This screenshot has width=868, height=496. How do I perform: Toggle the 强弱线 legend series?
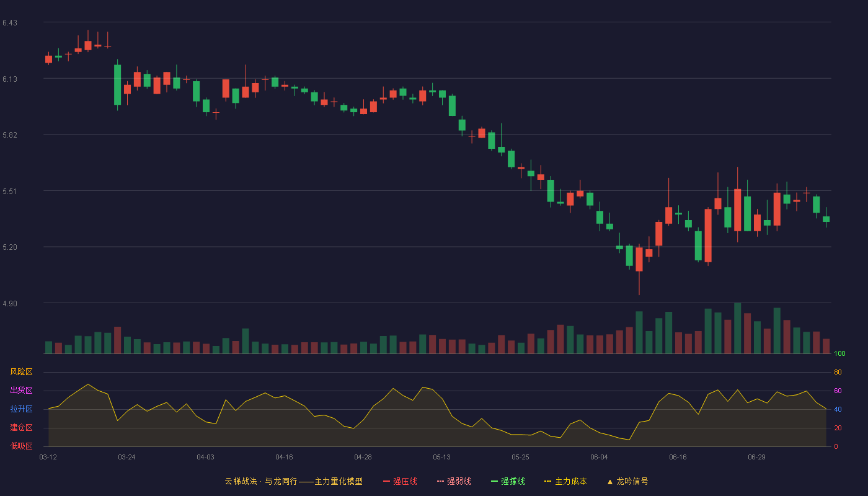[x=454, y=481]
